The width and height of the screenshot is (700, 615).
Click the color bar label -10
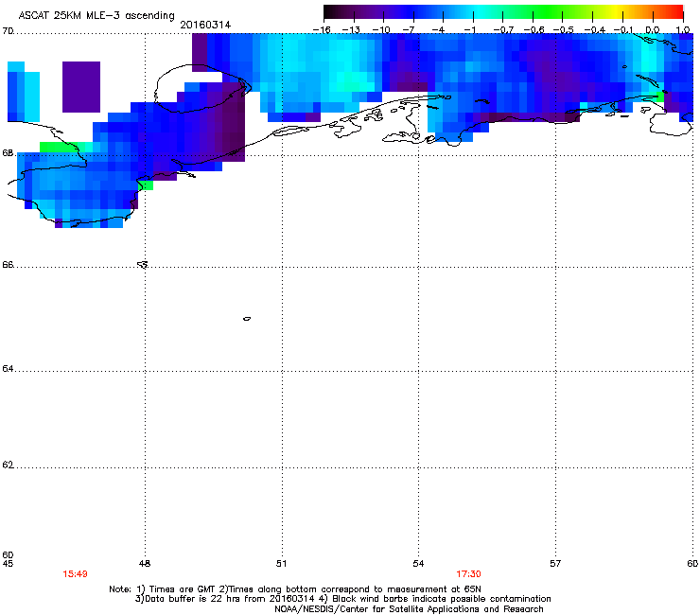tap(381, 30)
